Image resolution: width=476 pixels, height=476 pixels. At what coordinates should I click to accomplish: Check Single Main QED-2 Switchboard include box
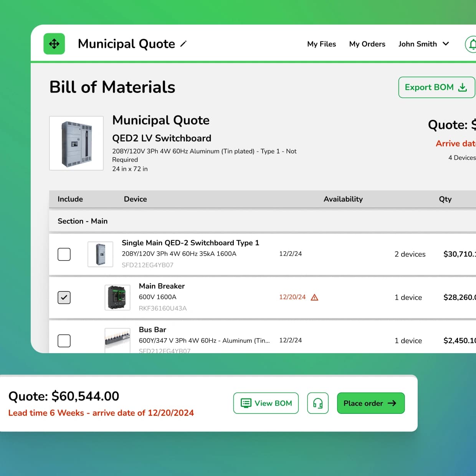pyautogui.click(x=64, y=254)
